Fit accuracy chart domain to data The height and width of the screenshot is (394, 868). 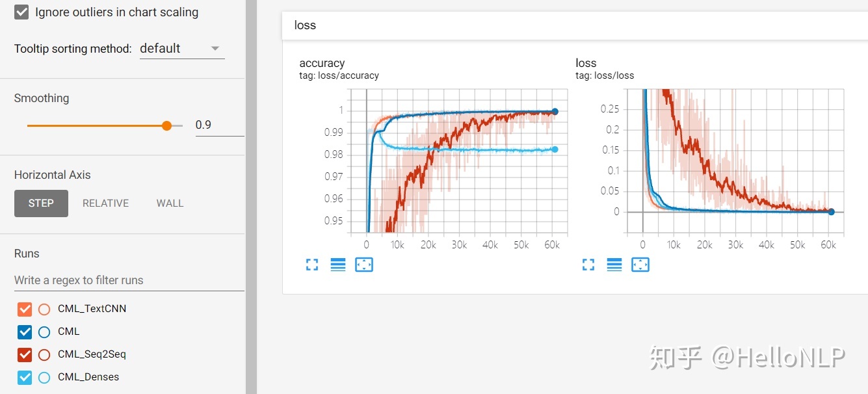click(364, 265)
